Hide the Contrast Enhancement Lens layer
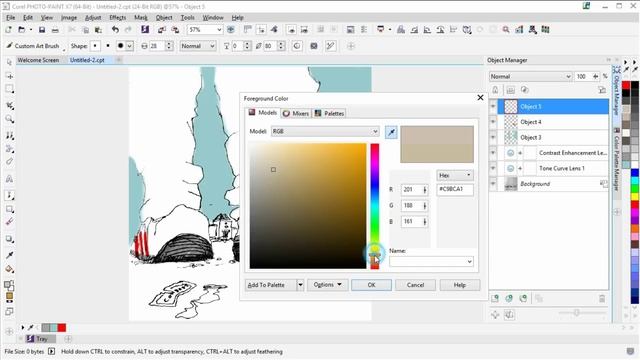The width and height of the screenshot is (640, 360). point(493,153)
